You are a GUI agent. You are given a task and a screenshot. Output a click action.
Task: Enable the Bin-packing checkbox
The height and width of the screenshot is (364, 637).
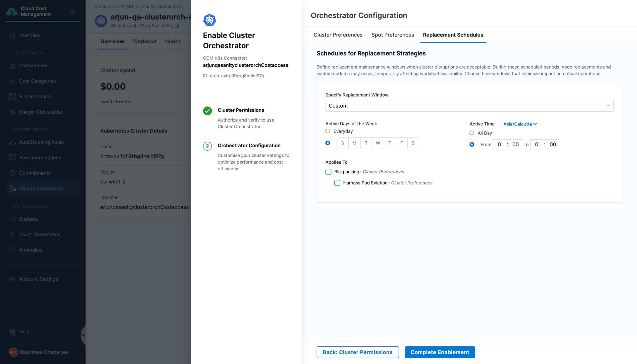click(x=328, y=172)
